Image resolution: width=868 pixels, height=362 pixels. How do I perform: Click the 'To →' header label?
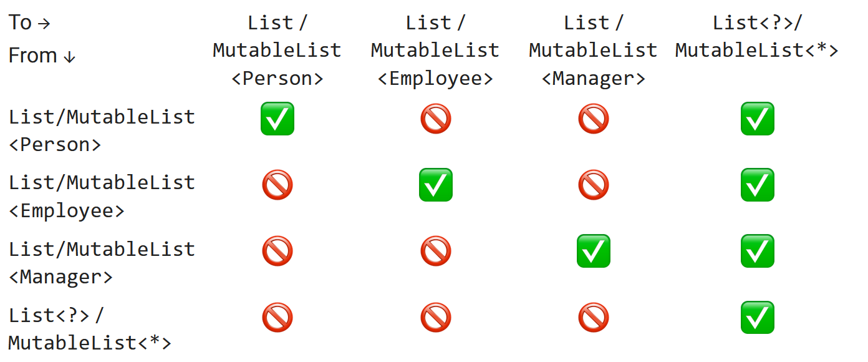click(x=29, y=23)
